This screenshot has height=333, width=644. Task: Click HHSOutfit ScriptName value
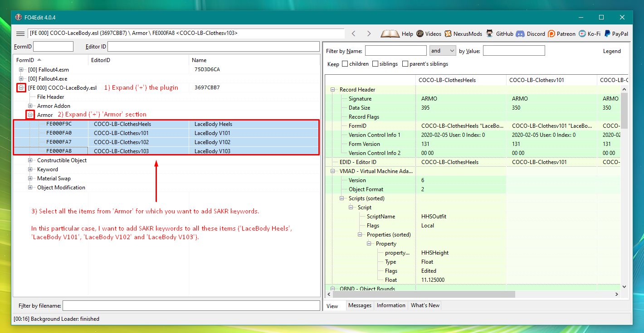coord(434,217)
